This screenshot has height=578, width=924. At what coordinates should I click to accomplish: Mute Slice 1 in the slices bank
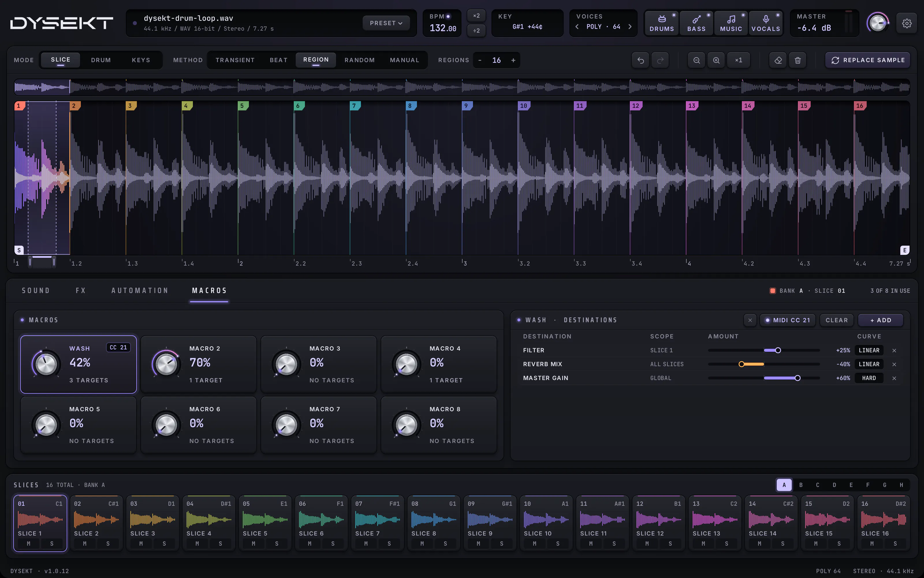(x=29, y=543)
